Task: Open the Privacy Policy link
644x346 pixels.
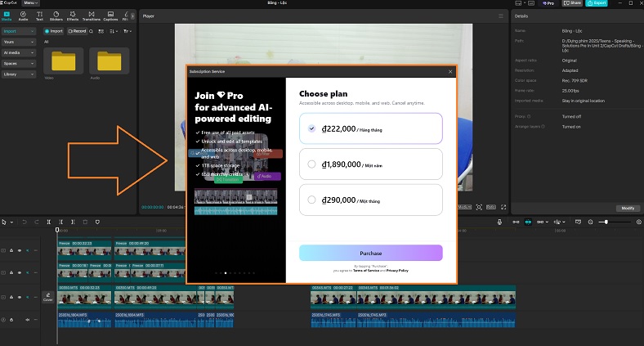Action: [x=397, y=270]
